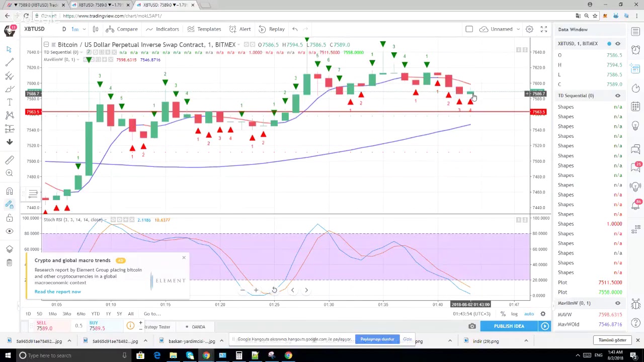The width and height of the screenshot is (644, 362).
Task: Open the candlestick chart style selector
Action: (x=95, y=29)
